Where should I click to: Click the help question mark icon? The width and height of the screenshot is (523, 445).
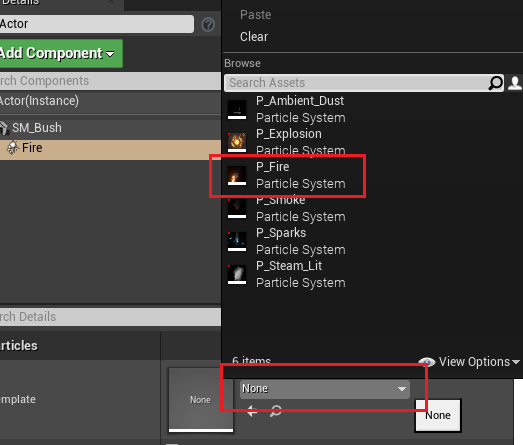tap(208, 25)
